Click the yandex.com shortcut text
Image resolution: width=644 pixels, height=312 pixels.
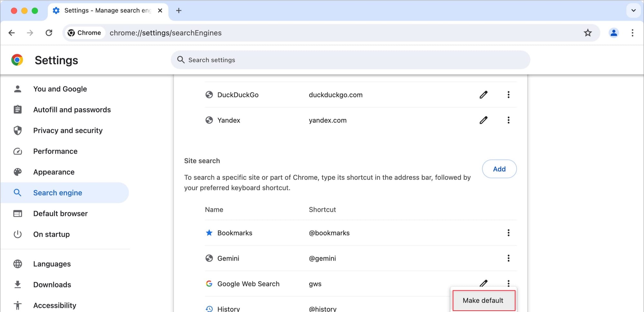point(327,120)
